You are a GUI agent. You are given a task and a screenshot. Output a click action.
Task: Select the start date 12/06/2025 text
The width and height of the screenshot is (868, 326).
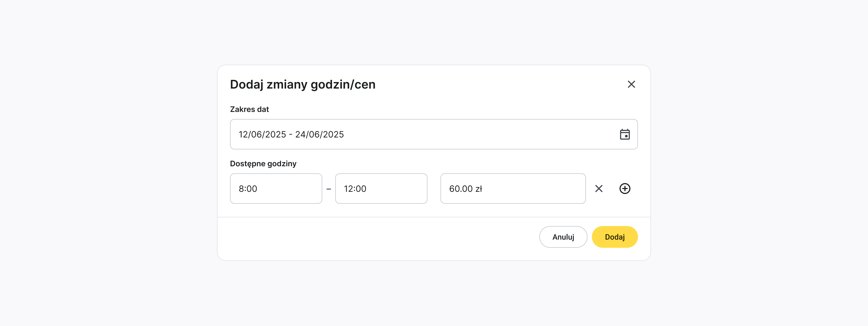(262, 134)
